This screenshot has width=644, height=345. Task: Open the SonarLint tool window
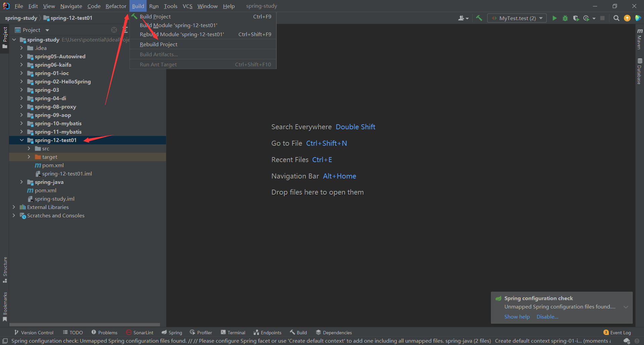[140, 332]
